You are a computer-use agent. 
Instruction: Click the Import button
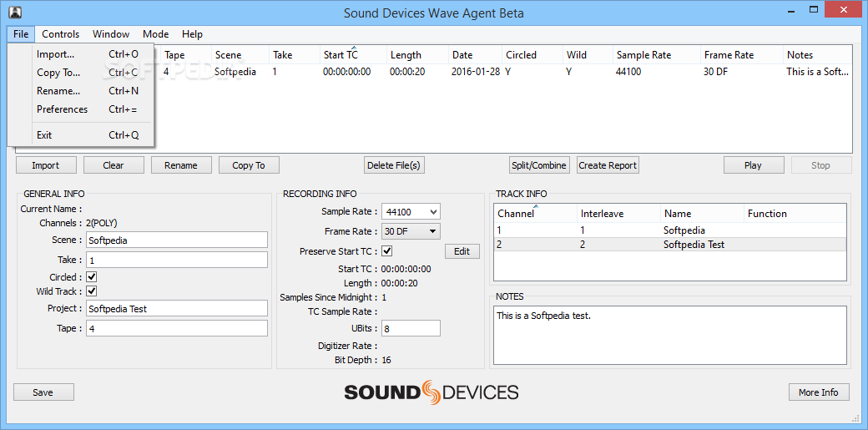click(x=46, y=165)
